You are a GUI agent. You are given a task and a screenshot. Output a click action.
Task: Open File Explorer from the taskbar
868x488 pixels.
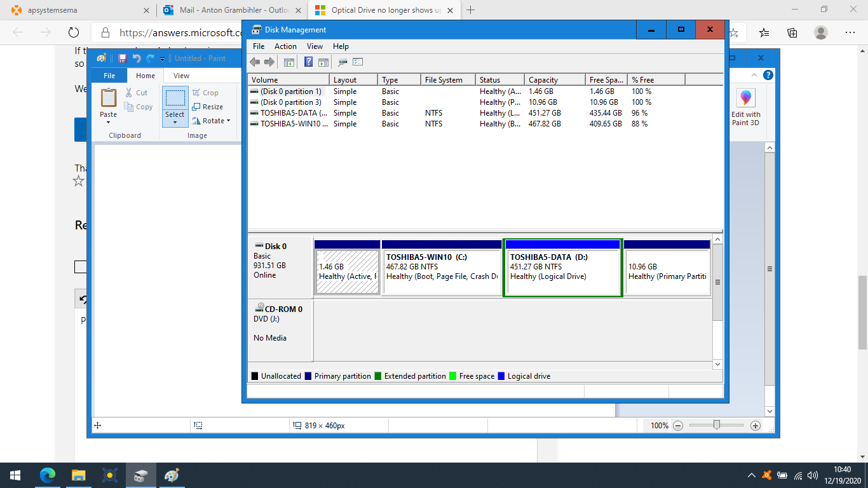78,475
